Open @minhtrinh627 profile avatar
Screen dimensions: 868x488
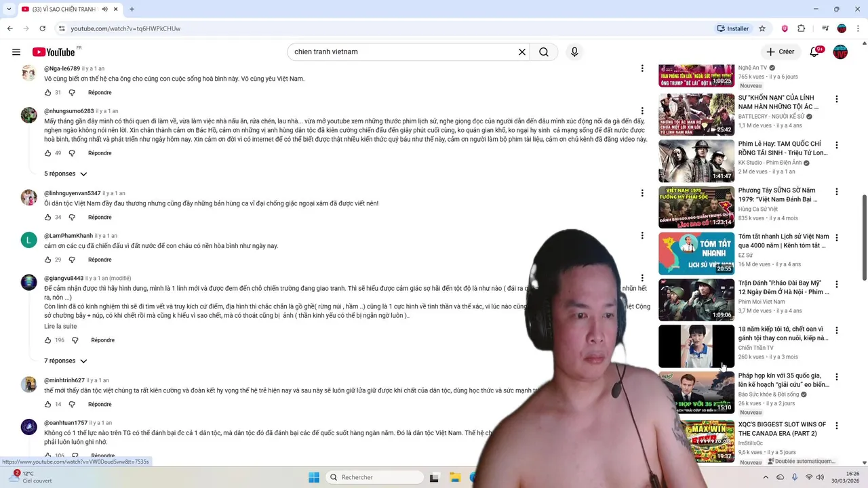coord(28,385)
